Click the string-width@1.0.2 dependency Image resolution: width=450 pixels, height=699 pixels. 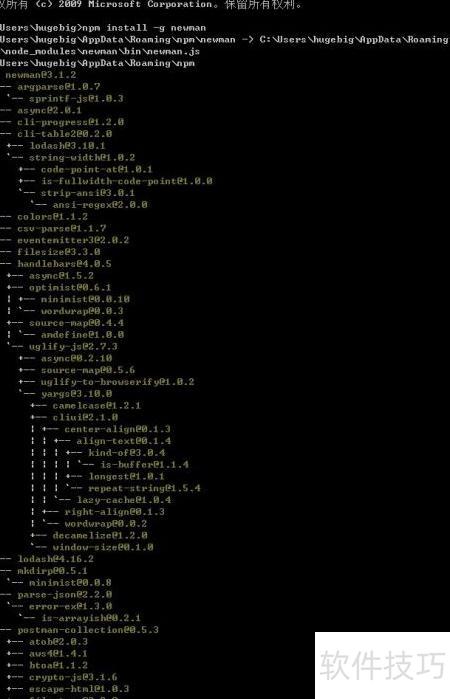click(82, 157)
